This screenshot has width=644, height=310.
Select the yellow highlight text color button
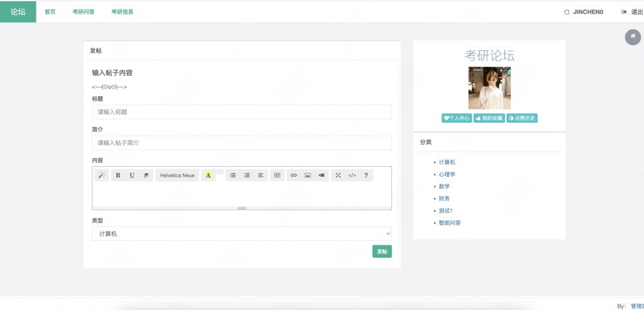pos(208,175)
